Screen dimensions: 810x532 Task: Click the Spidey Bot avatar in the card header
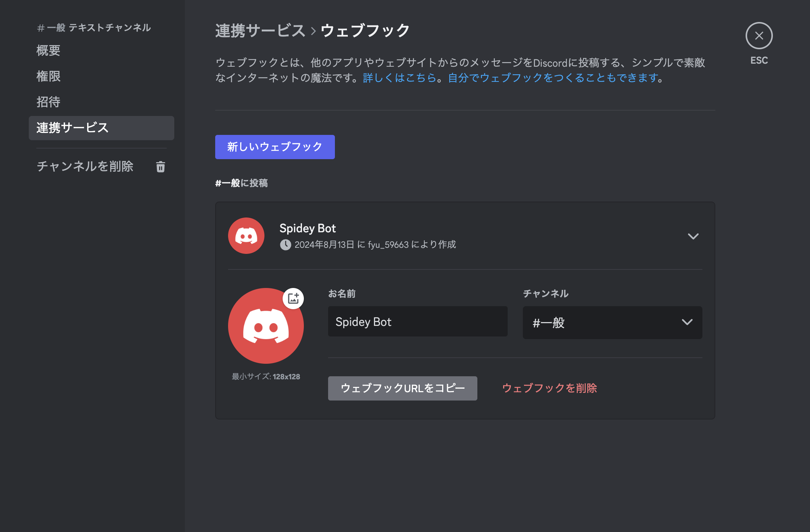click(246, 236)
